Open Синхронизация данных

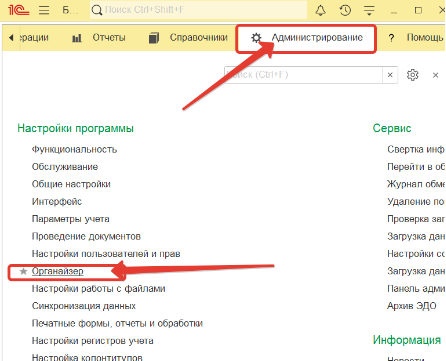84,306
